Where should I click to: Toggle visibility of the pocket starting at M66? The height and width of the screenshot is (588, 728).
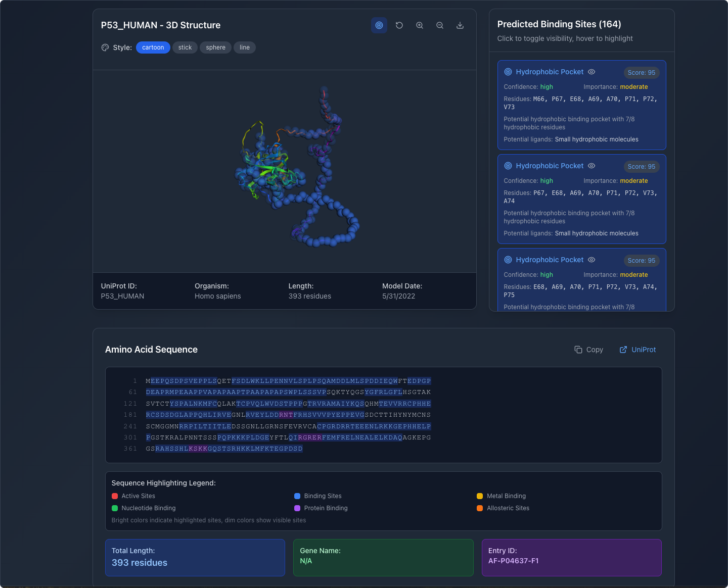(591, 72)
